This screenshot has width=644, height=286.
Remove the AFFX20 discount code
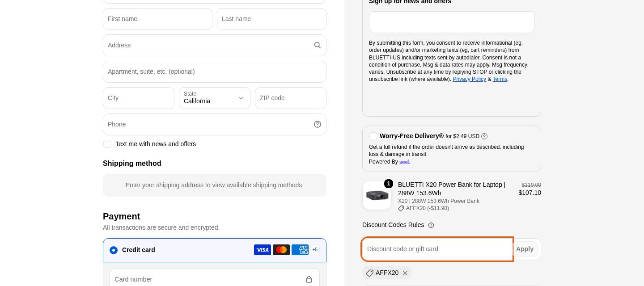[405, 273]
